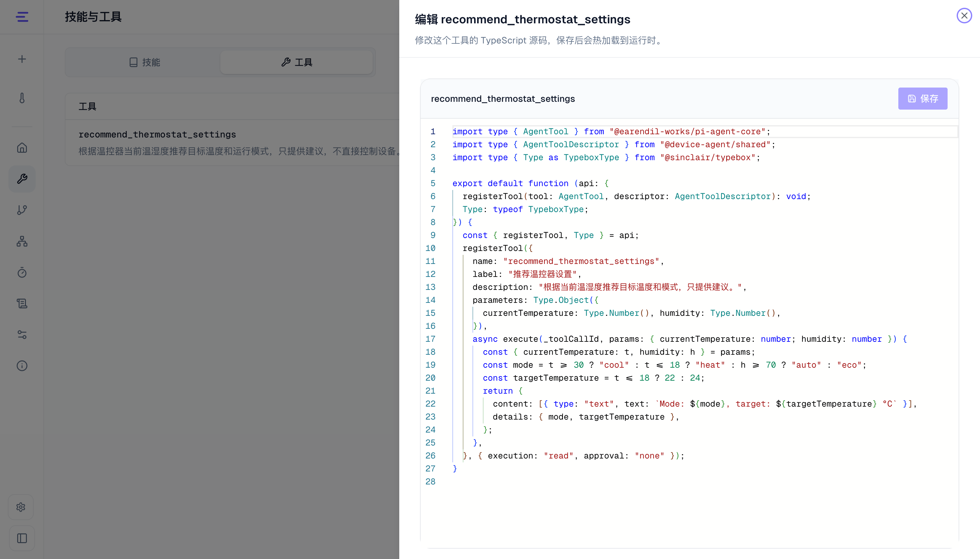This screenshot has height=559, width=980.
Task: Open the scroll logs sidebar icon
Action: pyautogui.click(x=22, y=304)
